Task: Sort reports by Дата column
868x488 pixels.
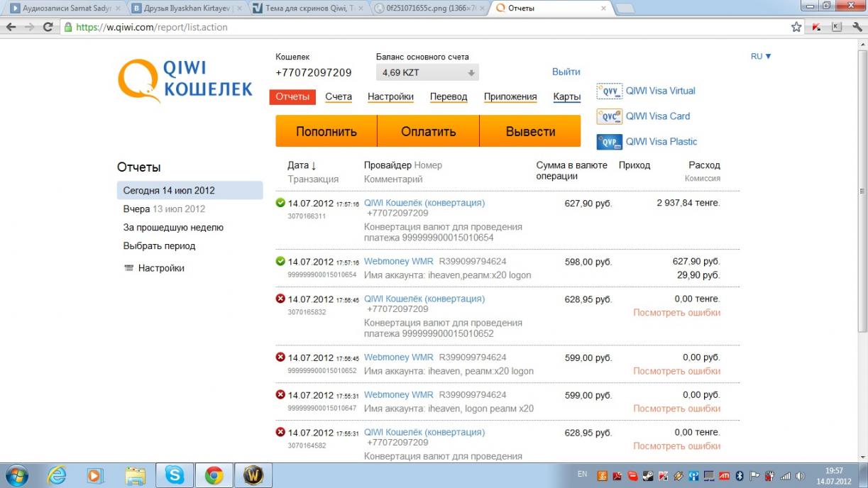Action: (x=302, y=165)
